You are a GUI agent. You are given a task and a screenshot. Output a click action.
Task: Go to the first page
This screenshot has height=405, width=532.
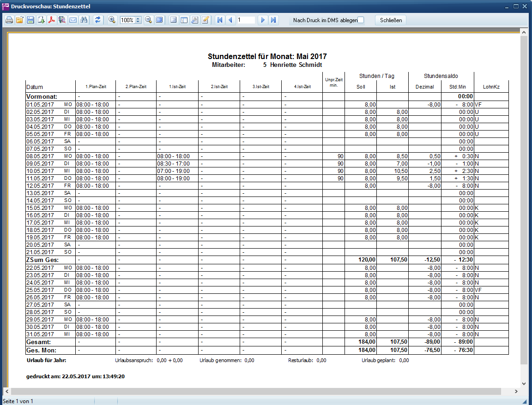pyautogui.click(x=220, y=20)
